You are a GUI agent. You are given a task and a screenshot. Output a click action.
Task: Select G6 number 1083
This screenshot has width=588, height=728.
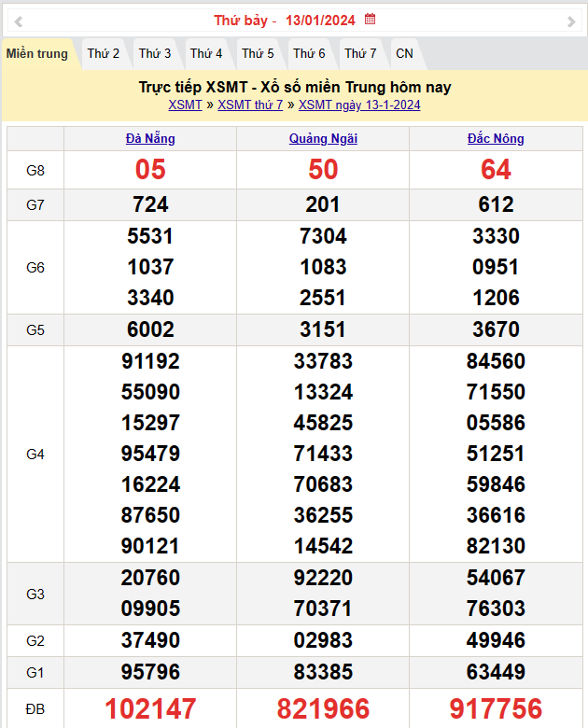(323, 267)
